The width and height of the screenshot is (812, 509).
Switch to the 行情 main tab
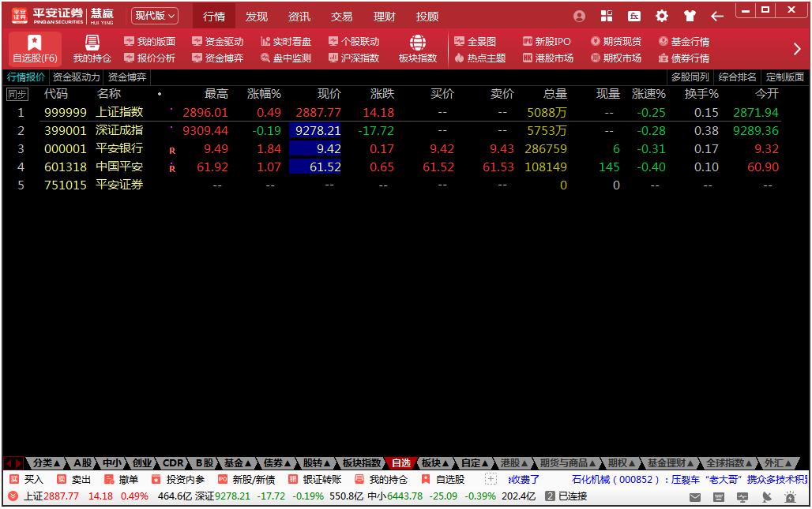pyautogui.click(x=214, y=17)
